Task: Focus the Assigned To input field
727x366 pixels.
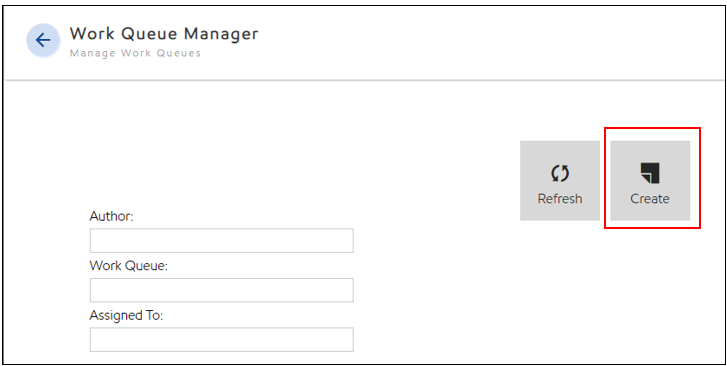Action: coord(222,340)
